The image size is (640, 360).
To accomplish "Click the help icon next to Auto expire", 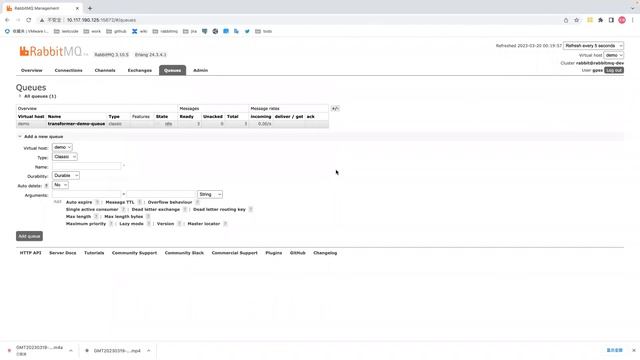I will point(97,202).
